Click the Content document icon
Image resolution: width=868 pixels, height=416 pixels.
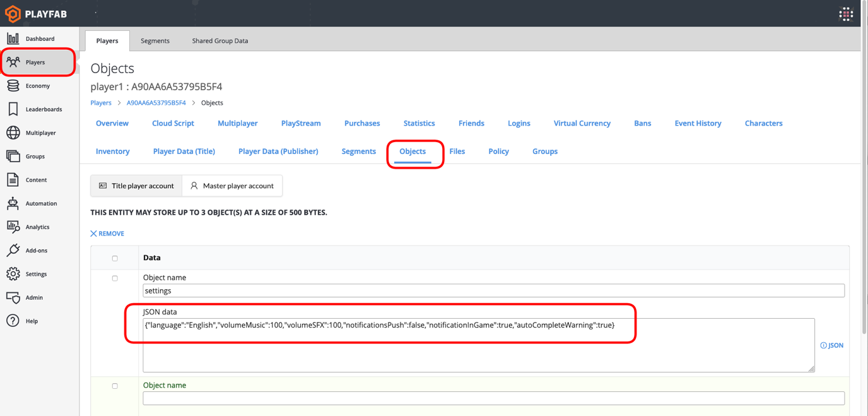coord(13,180)
